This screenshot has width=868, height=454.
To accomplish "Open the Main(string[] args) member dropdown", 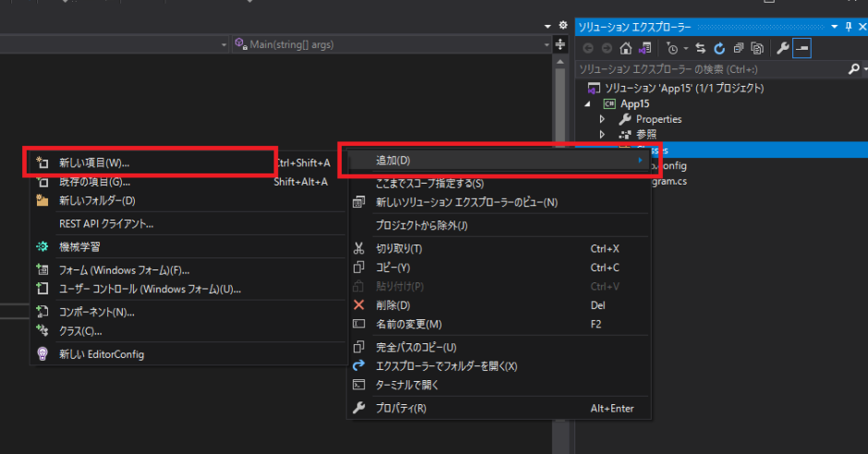I will click(392, 44).
